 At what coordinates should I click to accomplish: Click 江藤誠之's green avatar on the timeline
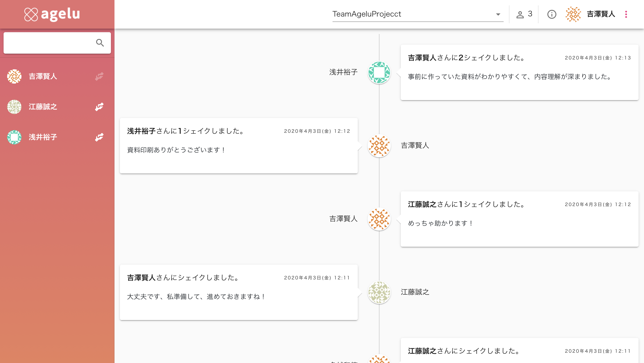coord(379,292)
